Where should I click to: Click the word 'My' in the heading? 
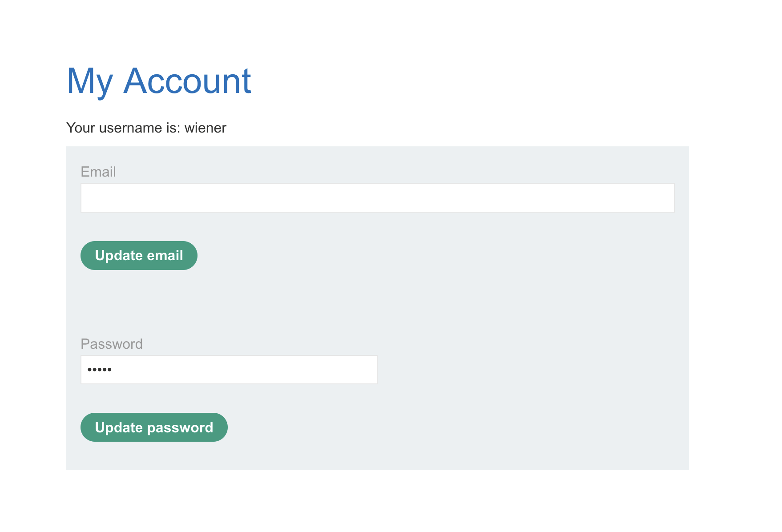(x=89, y=82)
